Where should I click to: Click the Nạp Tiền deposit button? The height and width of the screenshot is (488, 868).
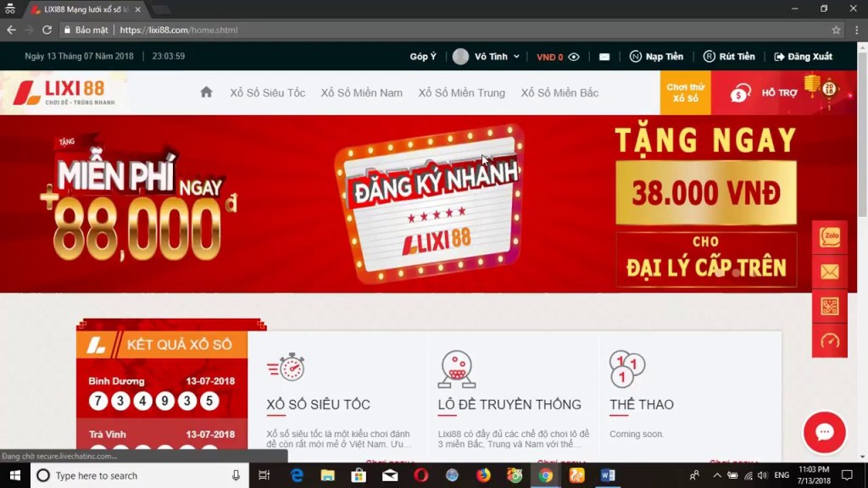[656, 57]
